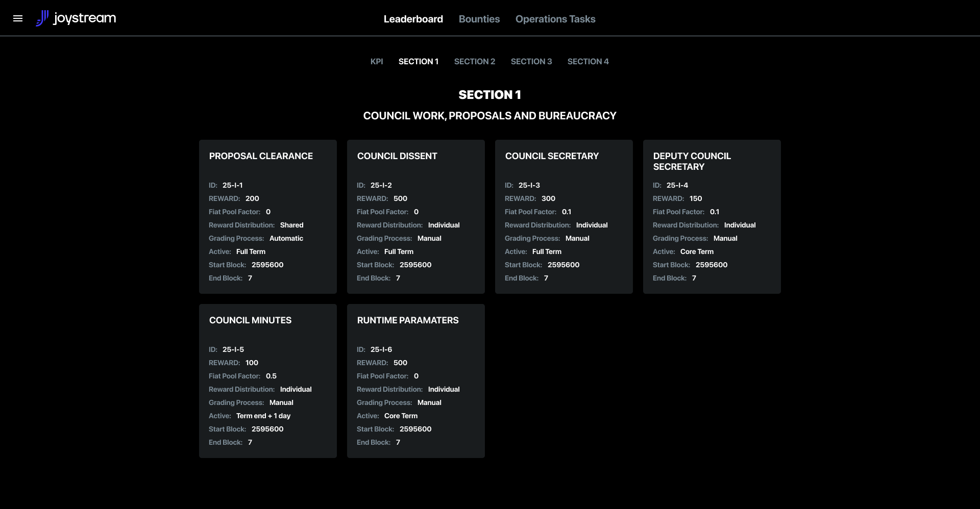The height and width of the screenshot is (509, 980).
Task: Click Start Block 2595600 in Proposal Clearance
Action: [x=267, y=265]
